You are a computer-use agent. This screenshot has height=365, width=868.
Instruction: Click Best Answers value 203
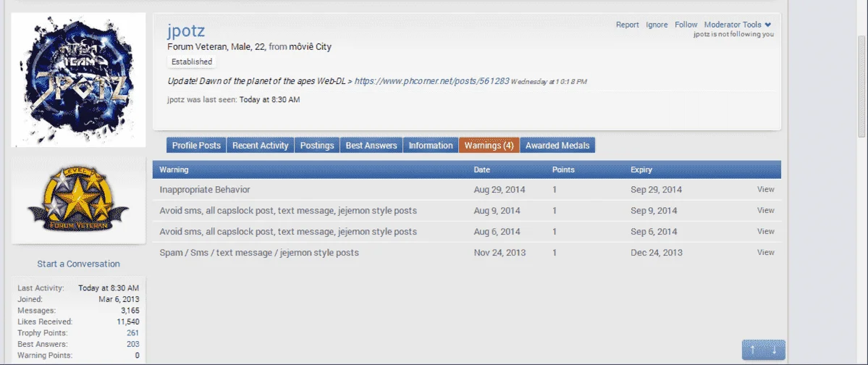[132, 344]
